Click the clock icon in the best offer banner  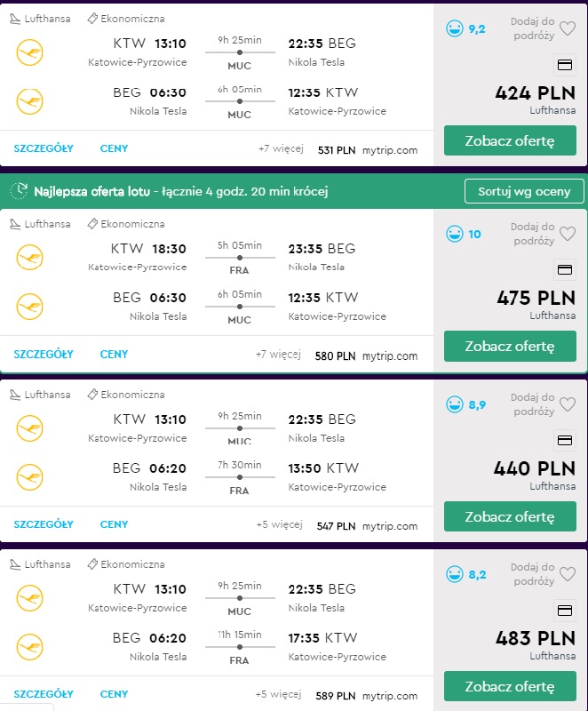[x=19, y=191]
